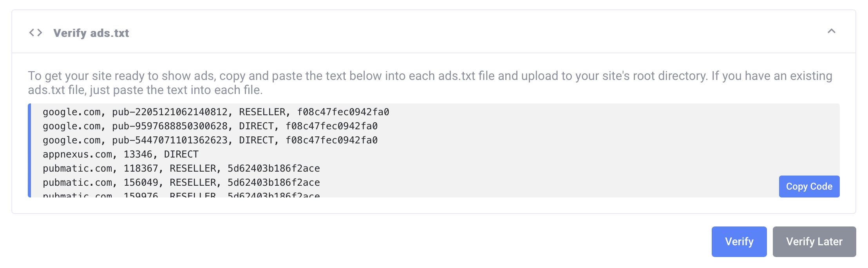Viewport: 868px width, 268px height.
Task: Click the blue vertical bar beside code block
Action: 29,150
